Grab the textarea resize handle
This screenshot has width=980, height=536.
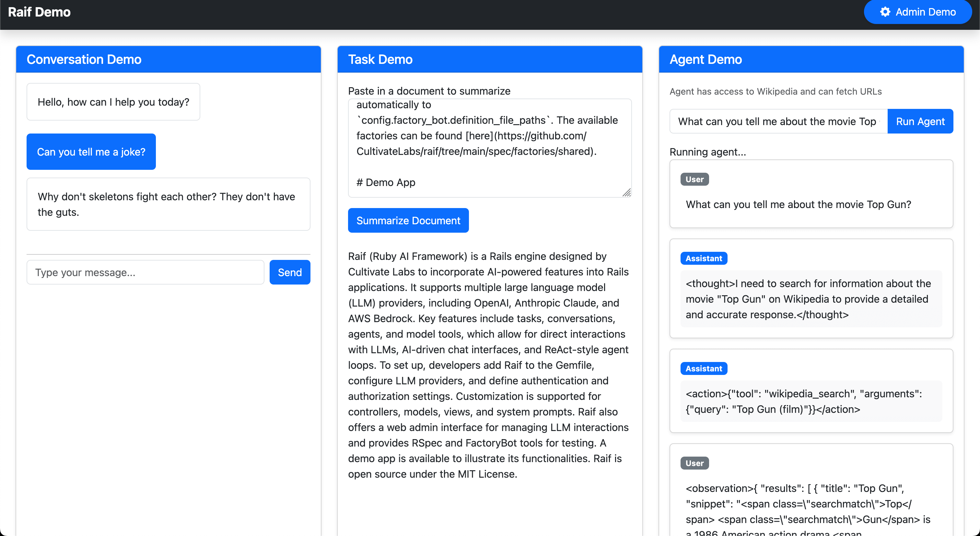[626, 192]
